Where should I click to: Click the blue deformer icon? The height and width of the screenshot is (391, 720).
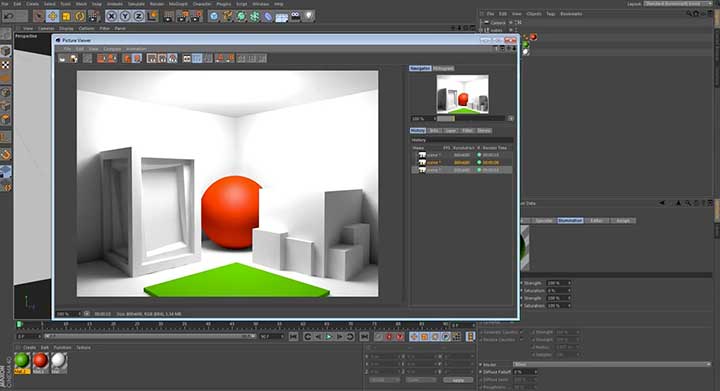pos(268,17)
